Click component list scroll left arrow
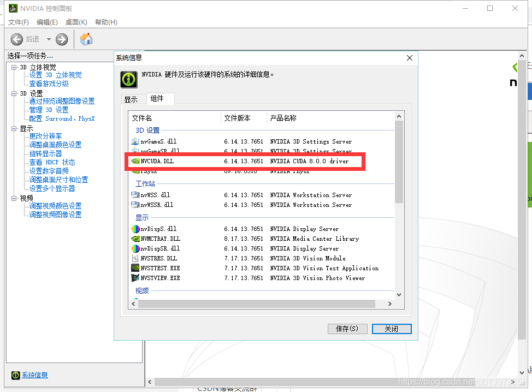The width and height of the screenshot is (532, 392). (133, 304)
